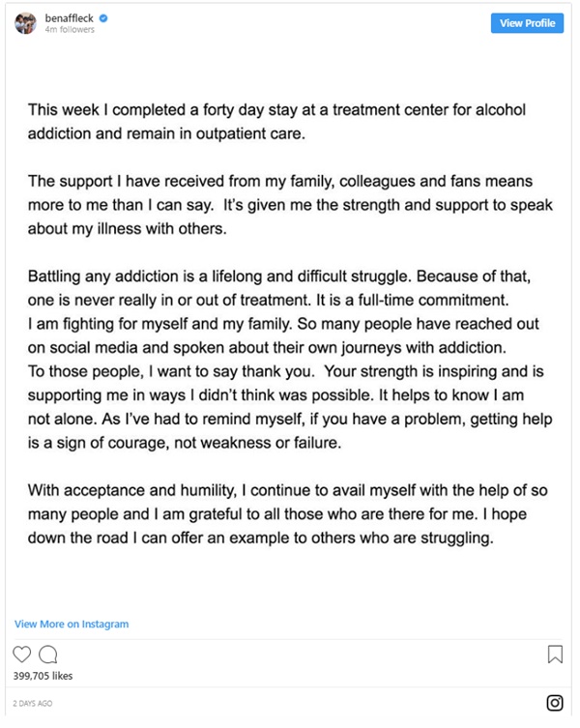Click the paragraph starting 'The support I have received'
This screenshot has height=728, width=580.
click(290, 205)
